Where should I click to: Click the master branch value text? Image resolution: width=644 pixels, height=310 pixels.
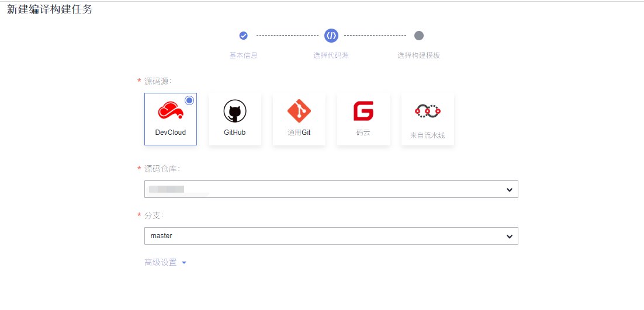[161, 236]
